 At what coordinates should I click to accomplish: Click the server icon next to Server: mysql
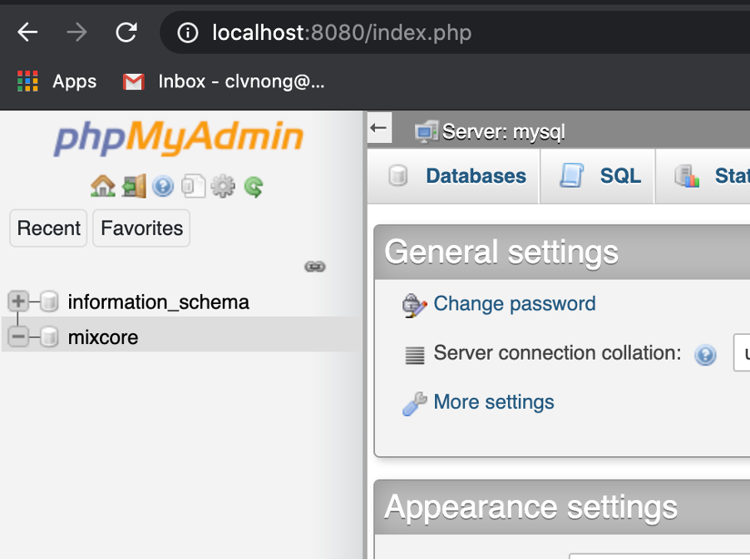click(x=426, y=130)
